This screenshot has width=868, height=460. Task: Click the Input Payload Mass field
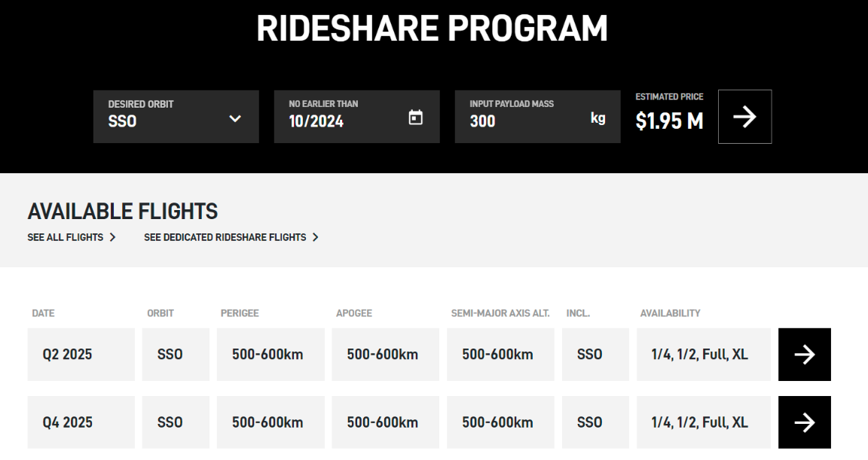pos(527,120)
